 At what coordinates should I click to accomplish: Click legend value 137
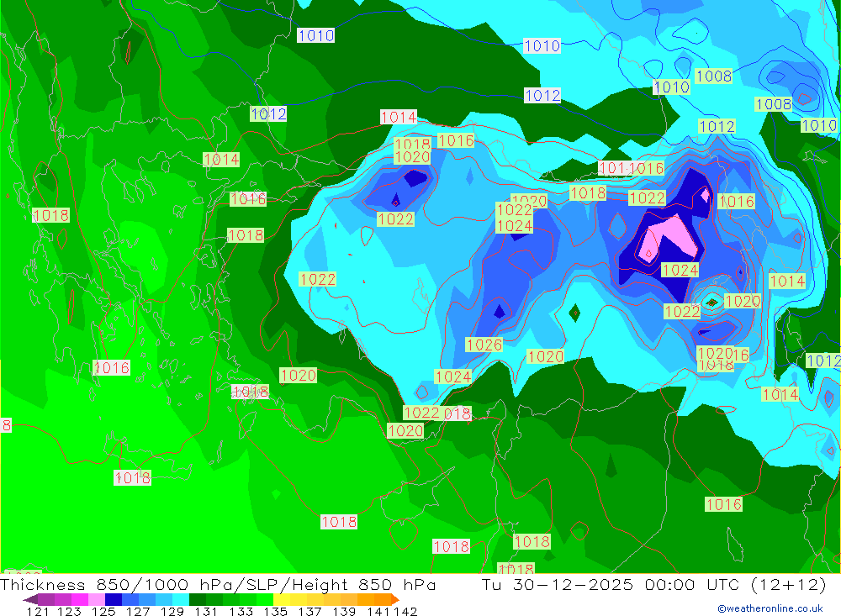click(x=309, y=611)
